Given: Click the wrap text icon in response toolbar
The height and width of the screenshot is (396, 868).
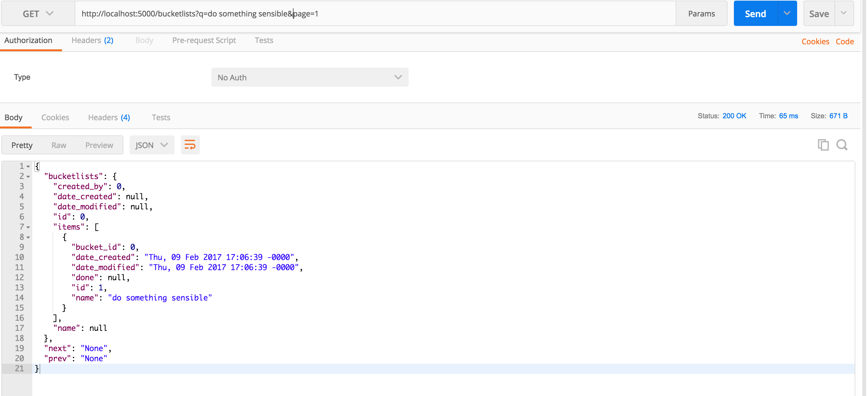Looking at the screenshot, I should click(x=190, y=145).
